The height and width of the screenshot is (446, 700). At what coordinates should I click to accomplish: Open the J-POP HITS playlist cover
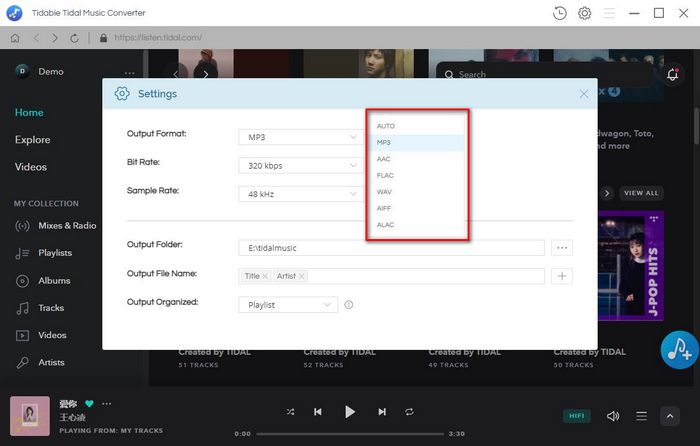pyautogui.click(x=631, y=266)
